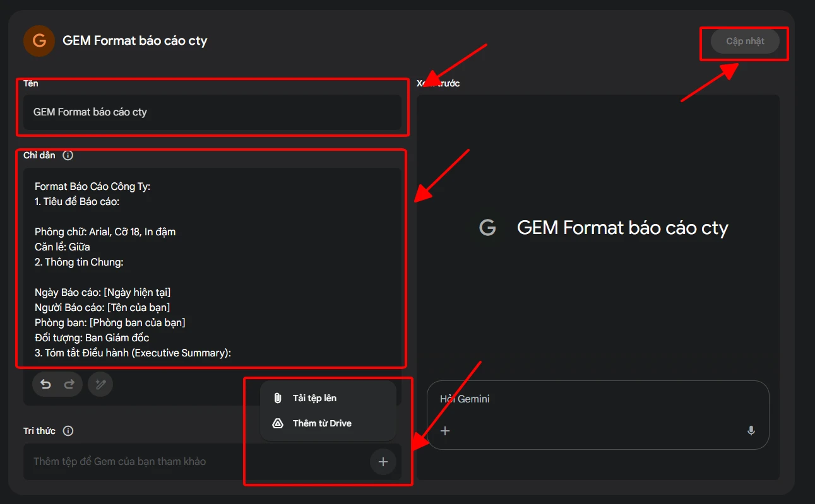Screen dimensions: 815x504
Task: Click the preview title GEM Format báo cáo cty
Action: 622,228
